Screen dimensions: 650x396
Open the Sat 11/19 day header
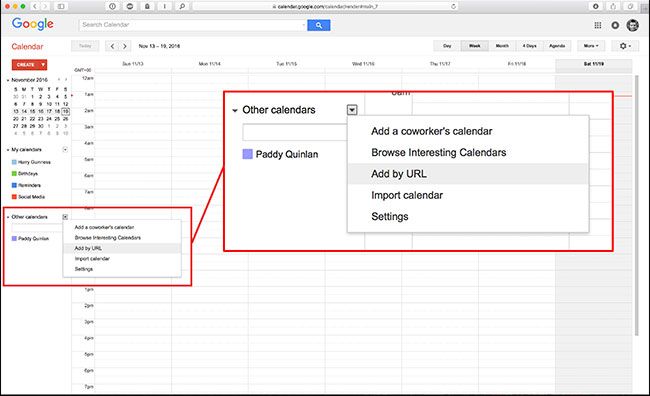[594, 64]
